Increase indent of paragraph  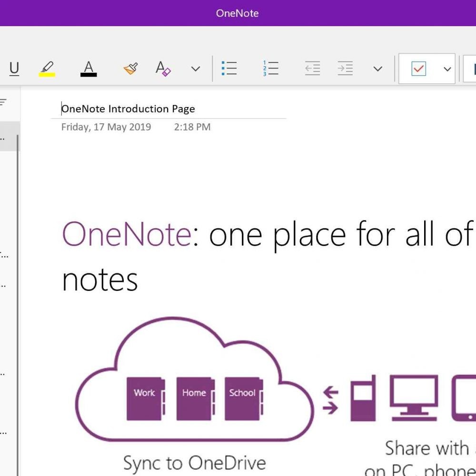(x=345, y=68)
